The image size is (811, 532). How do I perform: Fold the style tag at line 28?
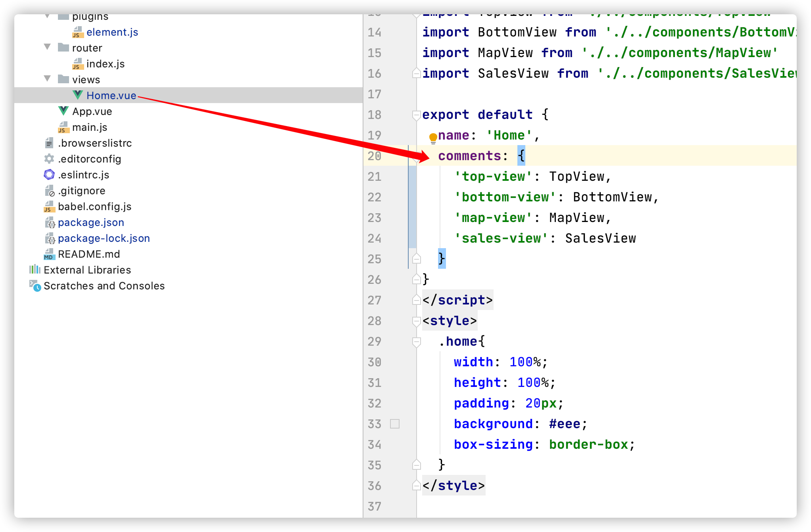(416, 321)
